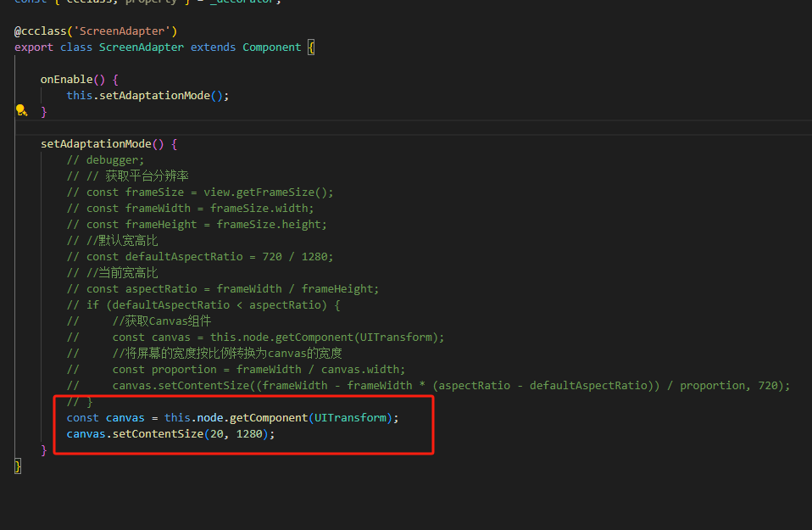The height and width of the screenshot is (530, 812).
Task: Click 'const canvas' in the uncommented line
Action: (x=106, y=417)
